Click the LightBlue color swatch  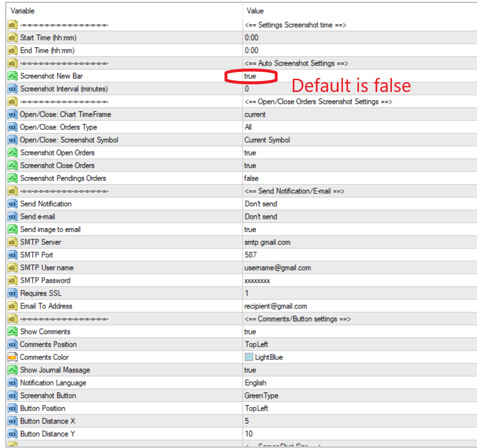click(x=249, y=357)
